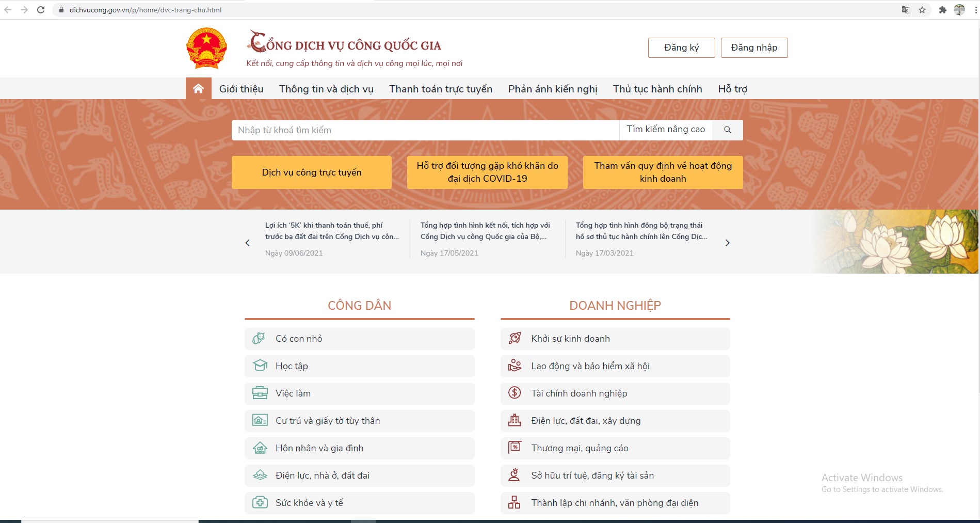Viewport: 980px width, 523px height.
Task: Click the Tài chính doanh nghiệp dollar icon
Action: [x=515, y=393]
